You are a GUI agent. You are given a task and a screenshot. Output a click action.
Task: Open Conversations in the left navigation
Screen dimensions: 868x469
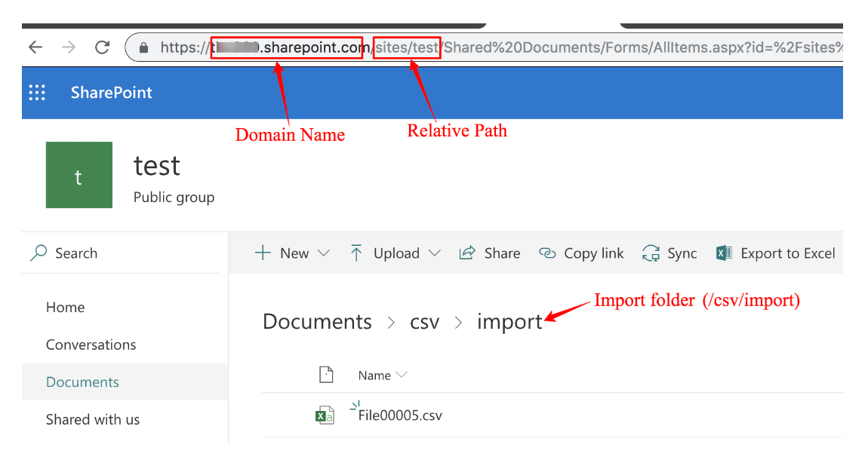(91, 345)
